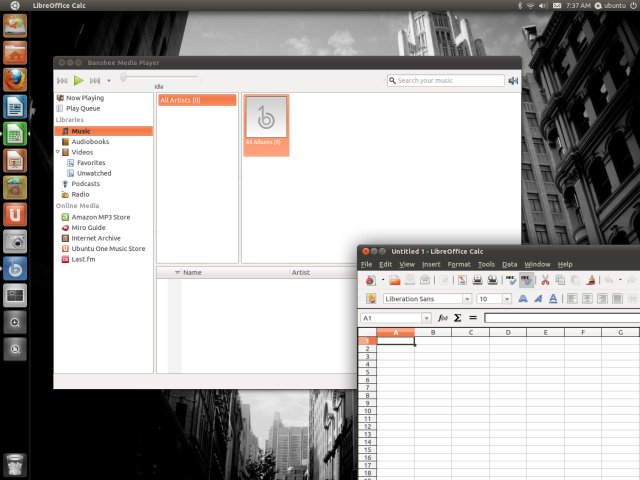Viewport: 640px width, 480px height.
Task: Click the Banshee volume speaker icon
Action: click(x=513, y=81)
